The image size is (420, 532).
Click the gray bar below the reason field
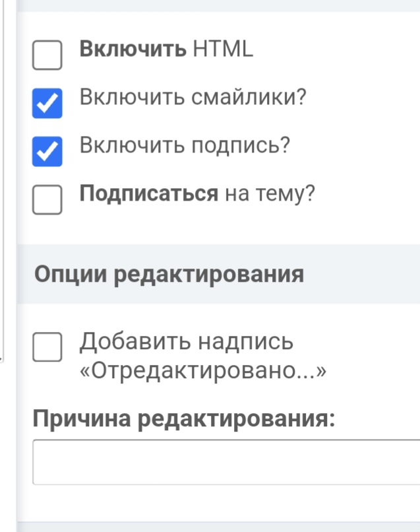[218, 527]
